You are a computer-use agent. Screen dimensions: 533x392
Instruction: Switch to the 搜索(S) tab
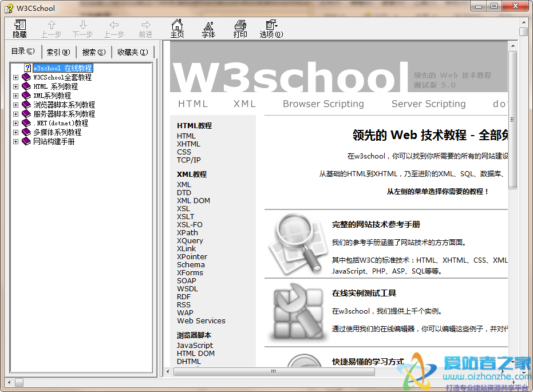point(94,52)
